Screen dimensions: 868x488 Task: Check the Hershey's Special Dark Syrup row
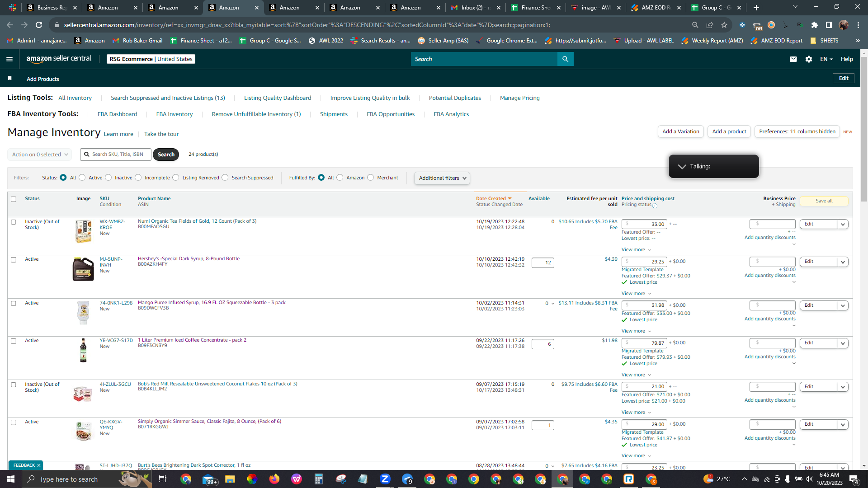tap(14, 260)
